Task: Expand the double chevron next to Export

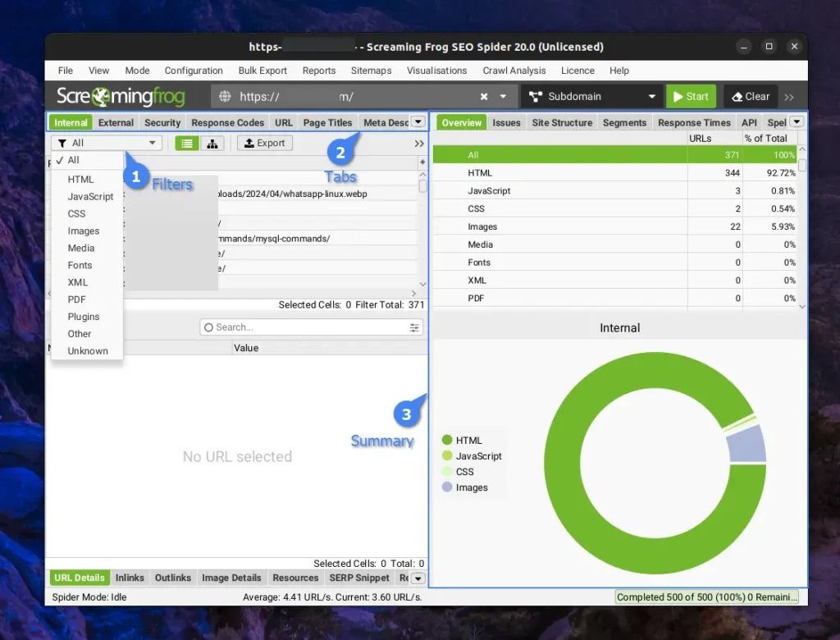Action: 419,144
